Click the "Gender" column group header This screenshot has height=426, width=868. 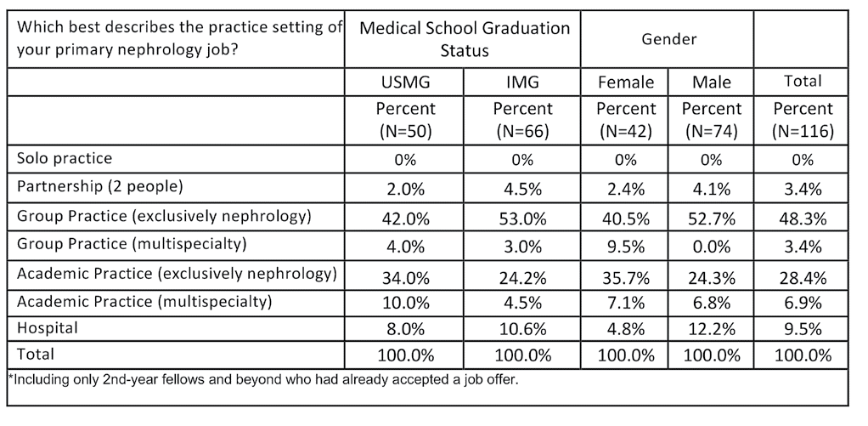tap(668, 39)
